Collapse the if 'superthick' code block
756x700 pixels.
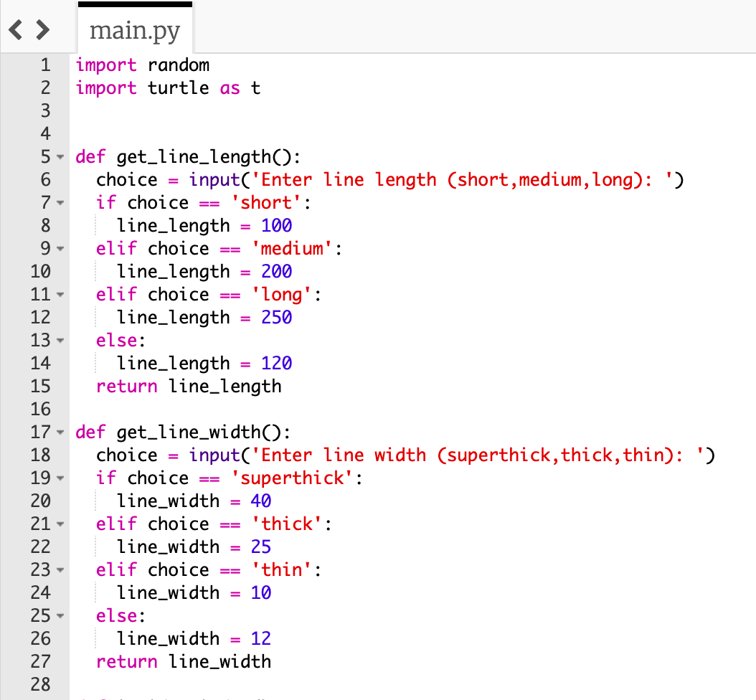(x=61, y=478)
